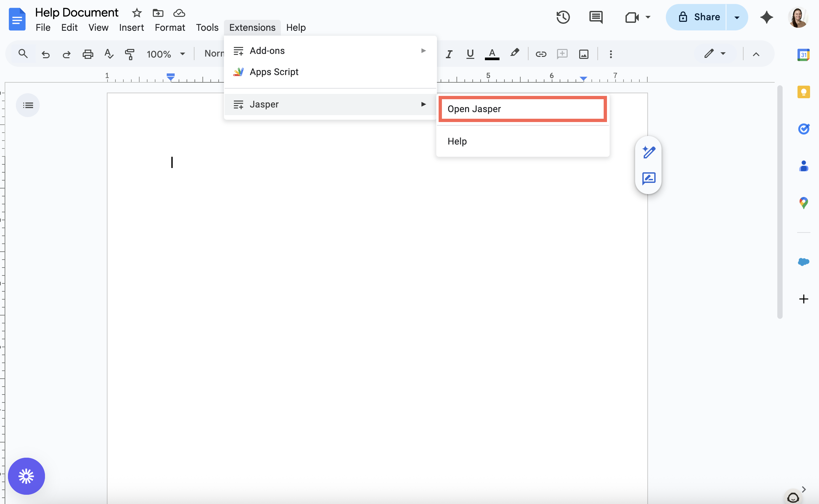Open the Edit menu
The image size is (819, 504).
coord(69,27)
